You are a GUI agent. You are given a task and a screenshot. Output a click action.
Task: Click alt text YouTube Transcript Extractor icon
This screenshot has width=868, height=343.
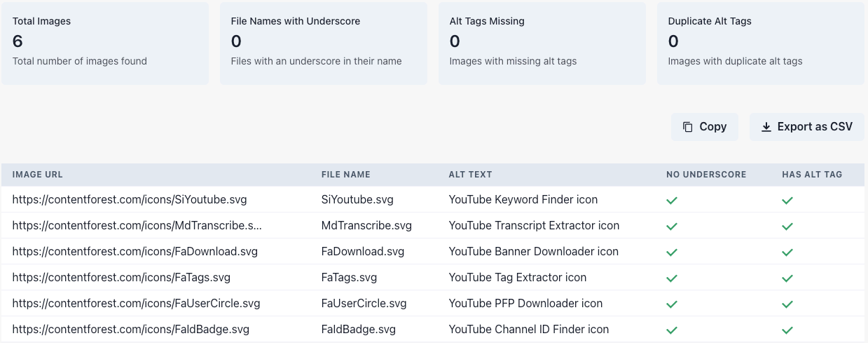point(535,226)
